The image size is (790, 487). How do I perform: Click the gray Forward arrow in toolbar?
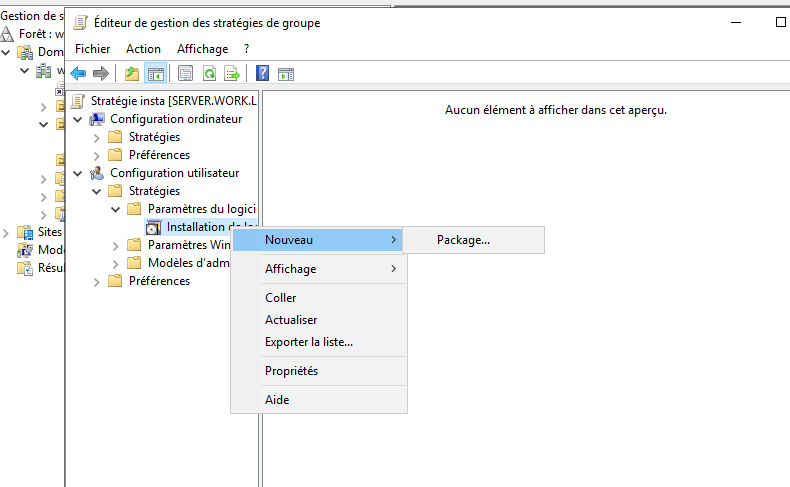(100, 73)
